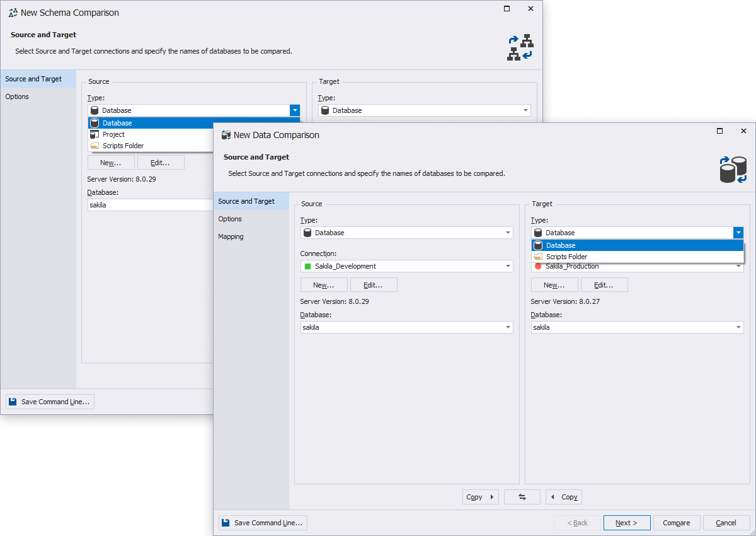Screen dimensions: 756x536
Task: Click Save Command Line... in Data Comparison
Action: tap(263, 523)
